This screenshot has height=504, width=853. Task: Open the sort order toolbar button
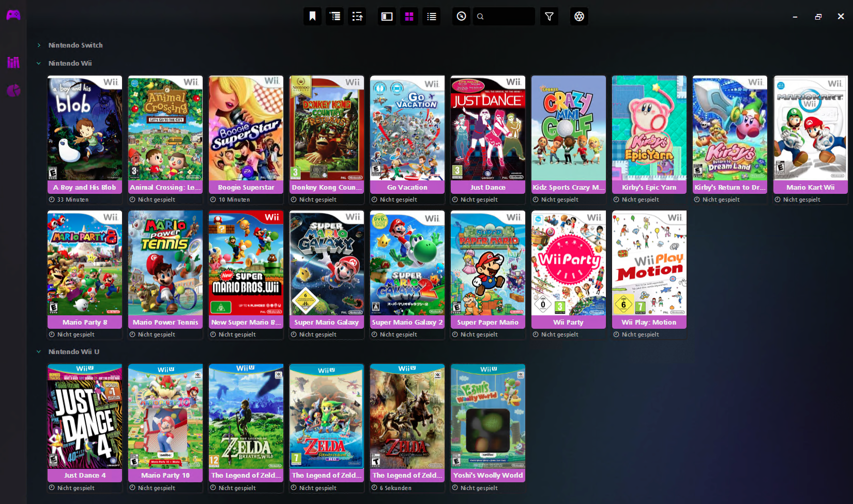(x=357, y=17)
